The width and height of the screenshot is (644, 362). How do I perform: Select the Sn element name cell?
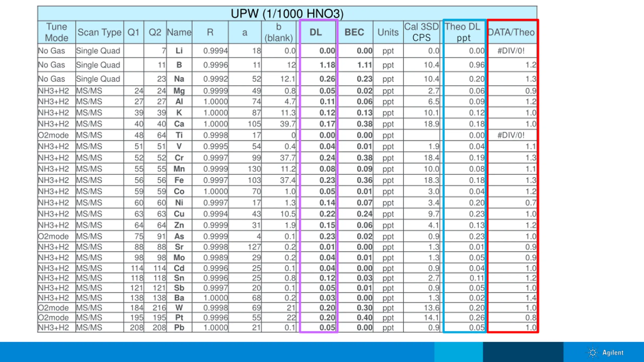[x=179, y=278]
